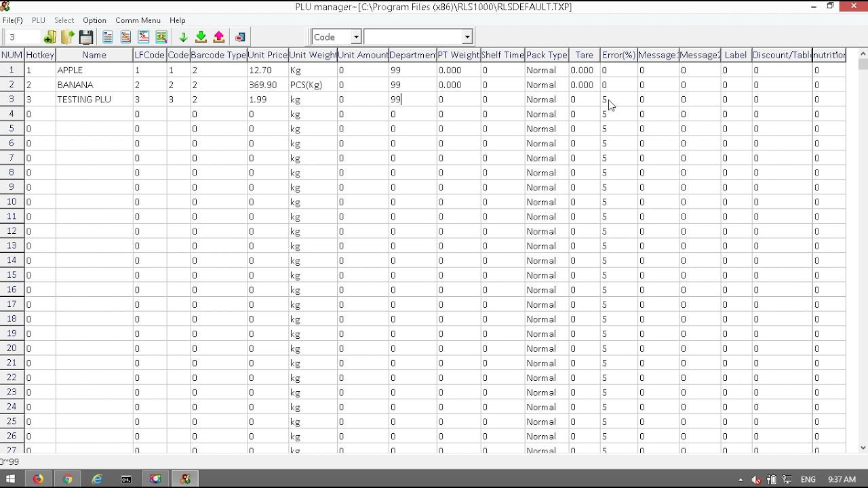Open the Help menu
The height and width of the screenshot is (488, 868).
178,20
